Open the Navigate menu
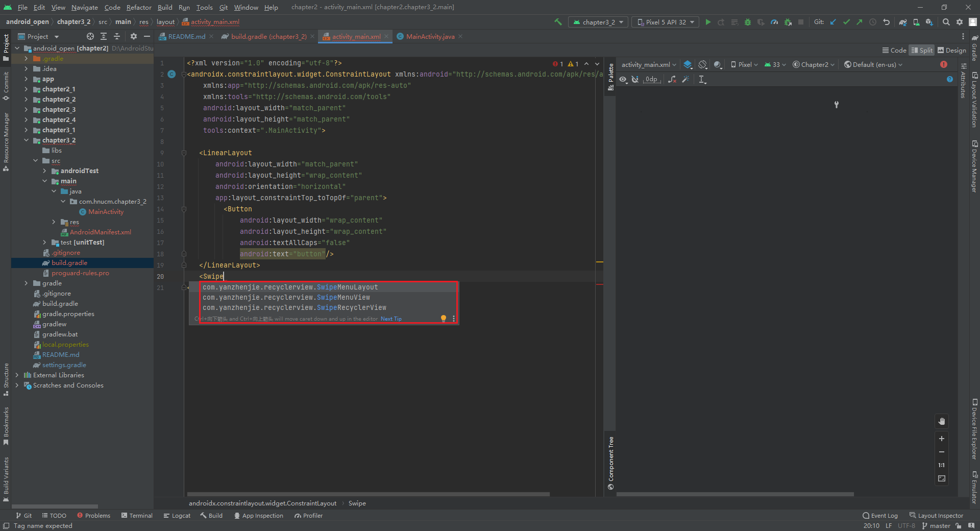 coord(85,7)
